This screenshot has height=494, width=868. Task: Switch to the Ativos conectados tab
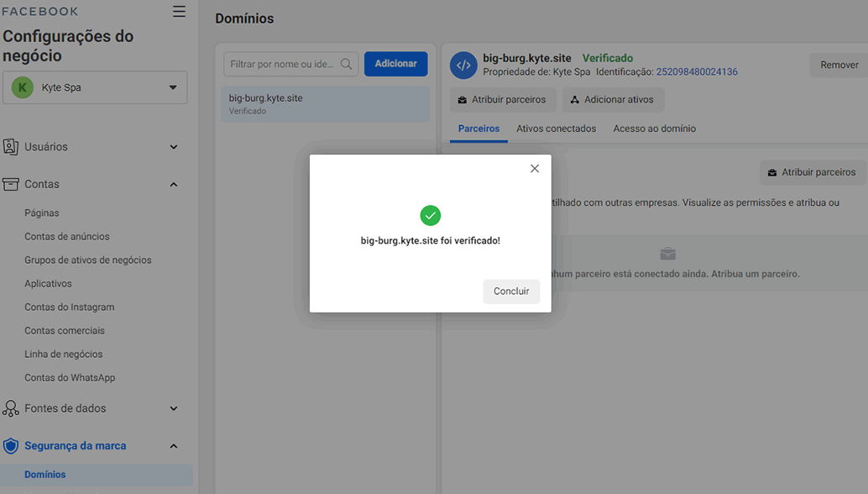coord(557,129)
